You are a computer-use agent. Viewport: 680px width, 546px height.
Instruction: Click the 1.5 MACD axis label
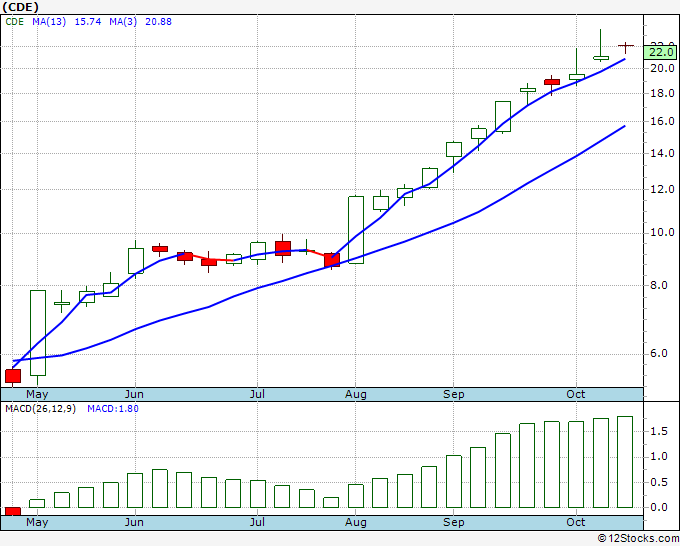[x=658, y=431]
